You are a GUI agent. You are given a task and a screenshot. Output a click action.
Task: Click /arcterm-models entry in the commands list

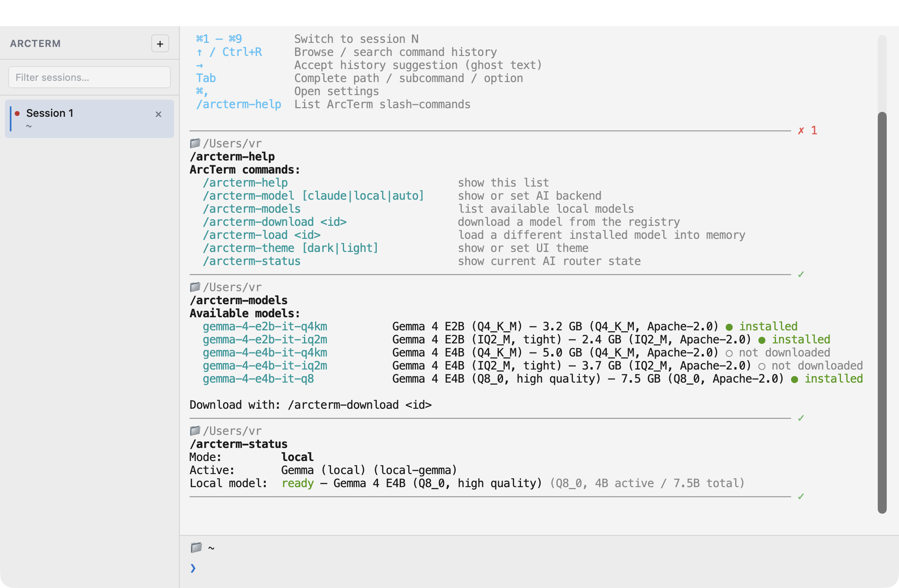coord(252,209)
